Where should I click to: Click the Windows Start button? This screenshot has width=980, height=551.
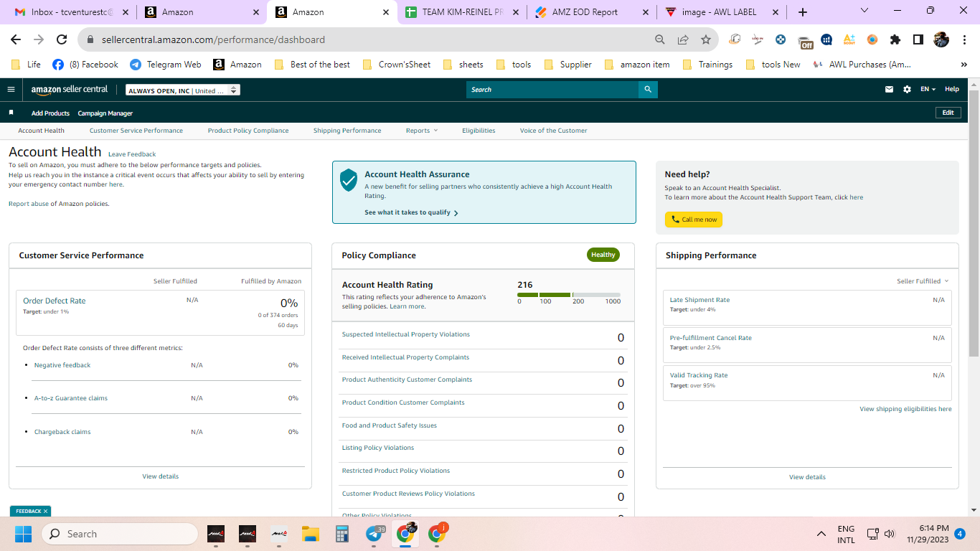coord(23,534)
